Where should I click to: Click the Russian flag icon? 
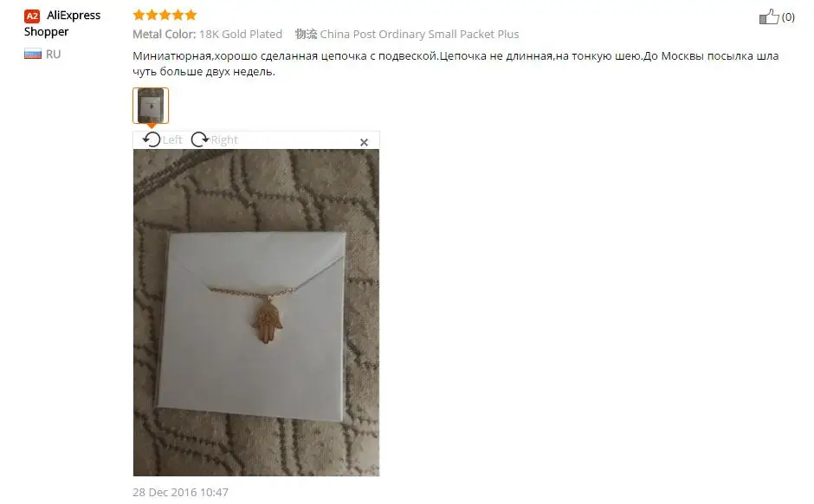(x=33, y=54)
